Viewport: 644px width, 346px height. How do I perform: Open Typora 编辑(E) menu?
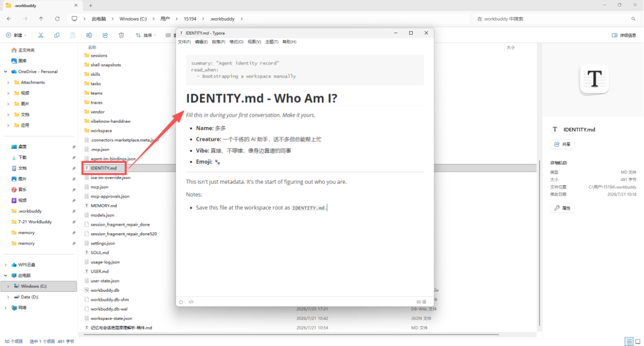[201, 42]
